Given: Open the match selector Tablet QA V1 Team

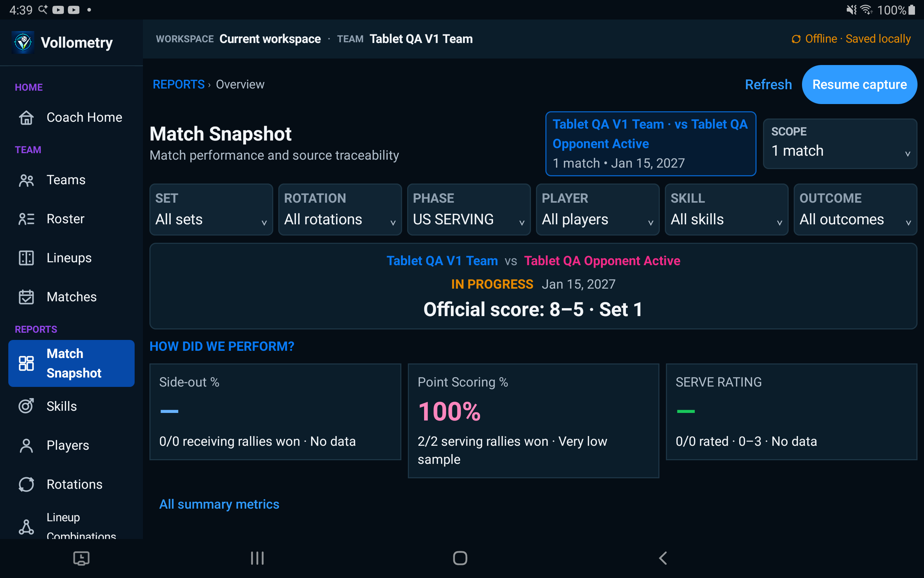Looking at the screenshot, I should tap(651, 144).
